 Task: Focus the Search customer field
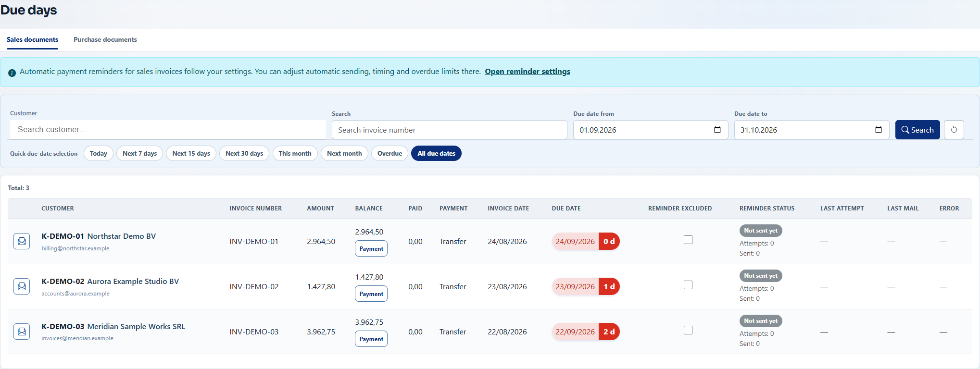pos(168,130)
